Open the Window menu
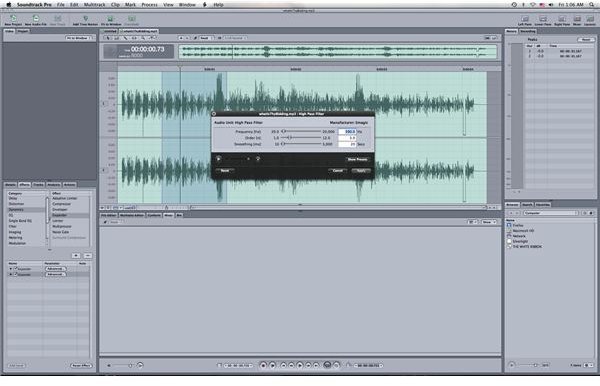 (x=187, y=5)
